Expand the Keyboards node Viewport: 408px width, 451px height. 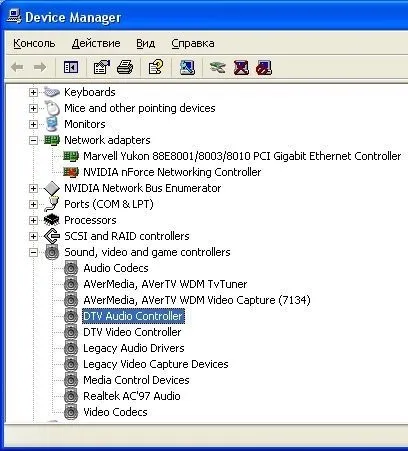[33, 92]
